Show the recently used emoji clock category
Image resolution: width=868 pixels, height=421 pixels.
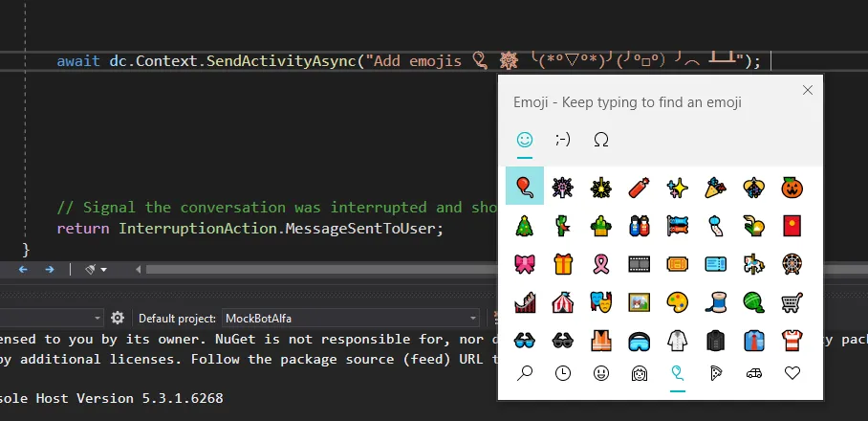pyautogui.click(x=562, y=374)
